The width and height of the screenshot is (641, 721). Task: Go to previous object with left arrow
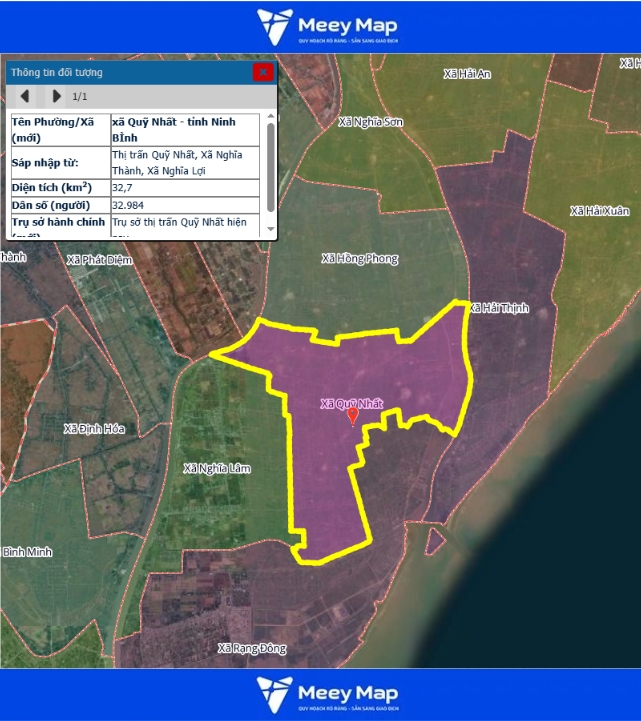[25, 97]
